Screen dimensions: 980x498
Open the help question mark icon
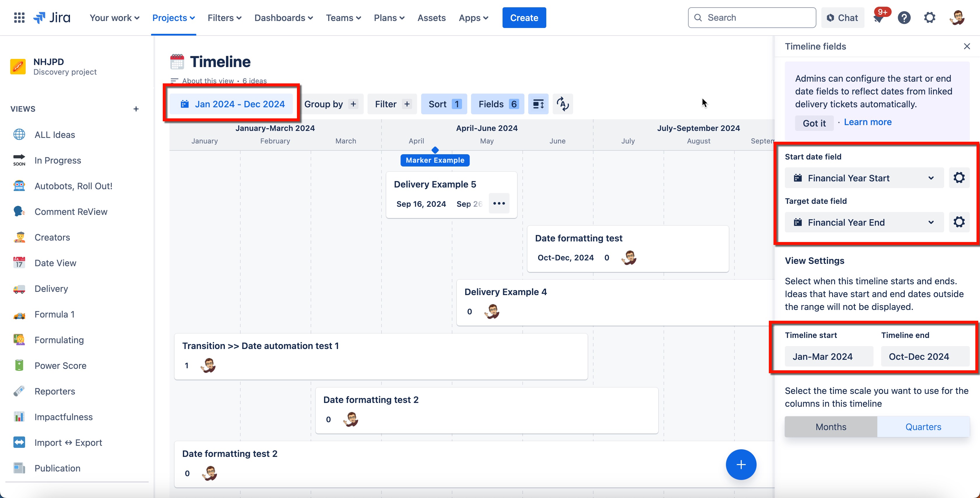coord(904,17)
